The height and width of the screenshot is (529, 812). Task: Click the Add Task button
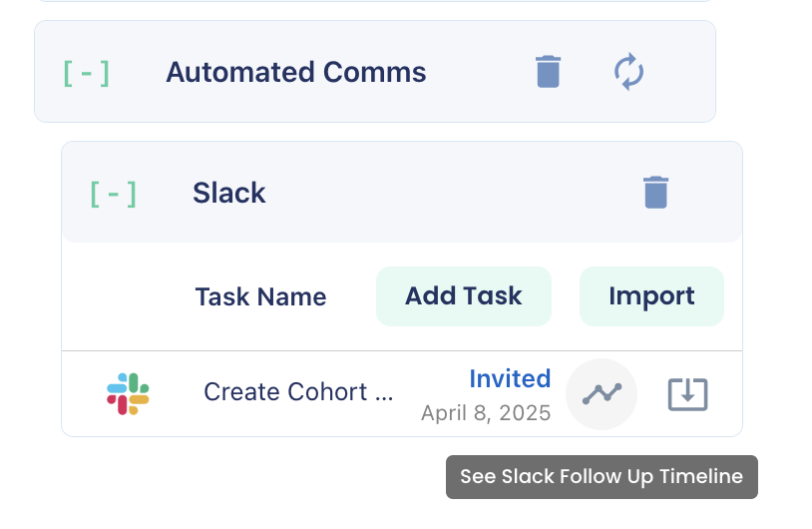(464, 296)
